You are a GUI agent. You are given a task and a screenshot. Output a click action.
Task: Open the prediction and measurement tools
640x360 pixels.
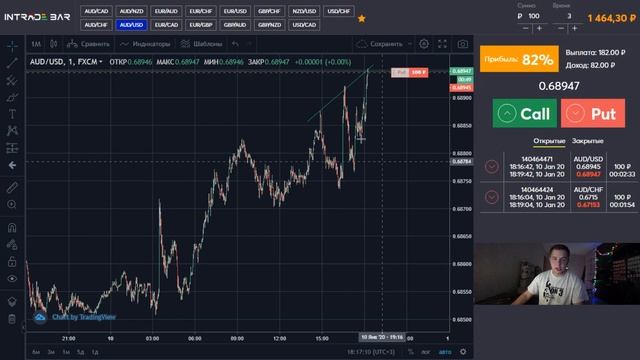pos(12,148)
